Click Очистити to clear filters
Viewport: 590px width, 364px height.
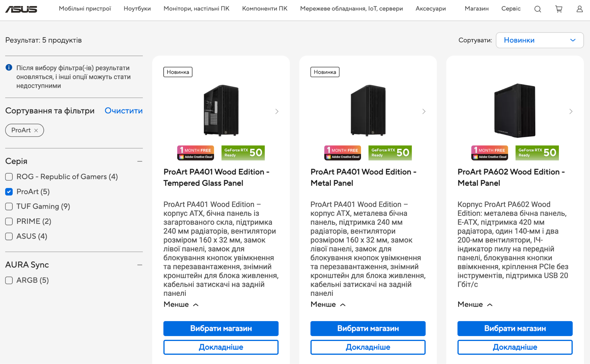(x=124, y=111)
